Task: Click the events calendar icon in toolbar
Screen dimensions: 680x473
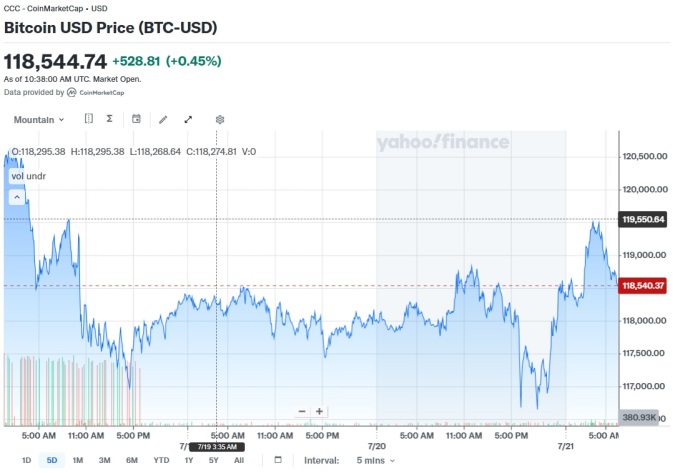Action: pos(136,119)
